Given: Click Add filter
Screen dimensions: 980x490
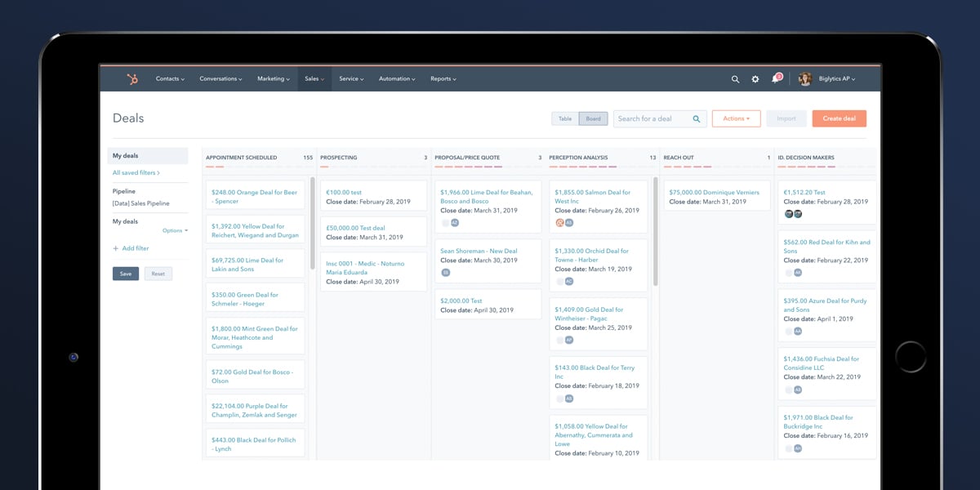Looking at the screenshot, I should pyautogui.click(x=136, y=248).
